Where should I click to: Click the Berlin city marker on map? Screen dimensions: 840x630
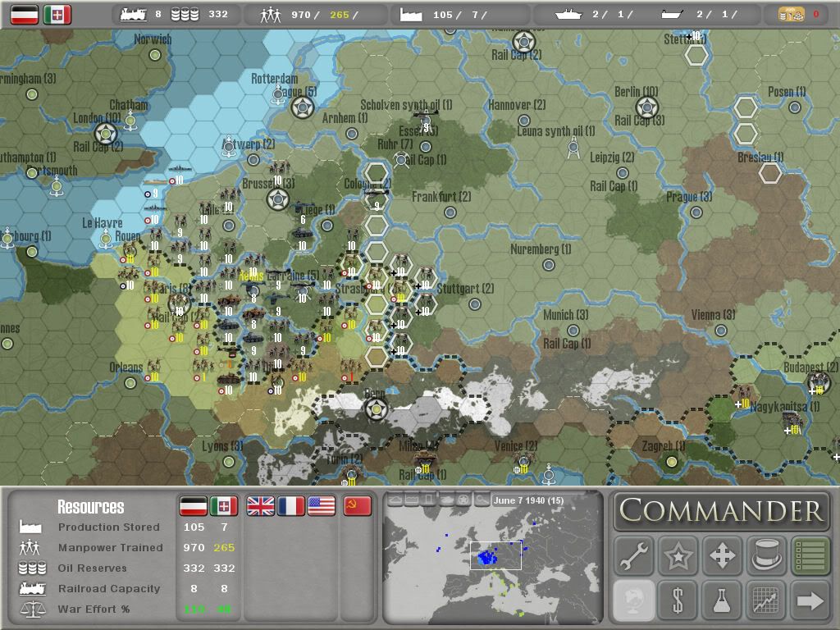pos(648,107)
